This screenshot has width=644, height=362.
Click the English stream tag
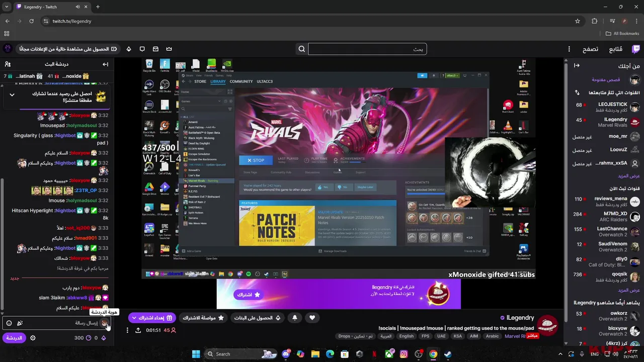pyautogui.click(x=406, y=336)
